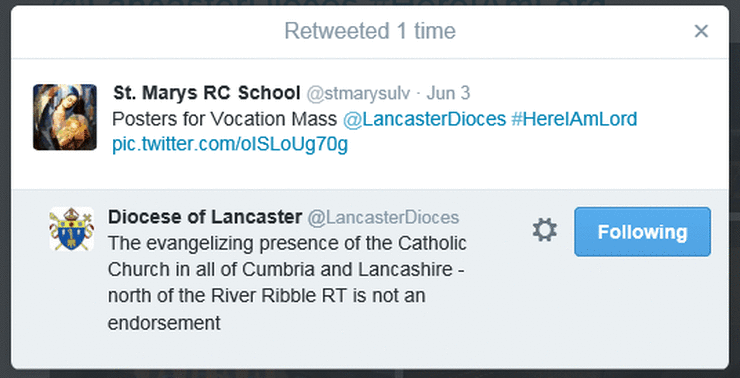
Task: Close the Retweeted 1 time dialog
Action: pos(701,32)
